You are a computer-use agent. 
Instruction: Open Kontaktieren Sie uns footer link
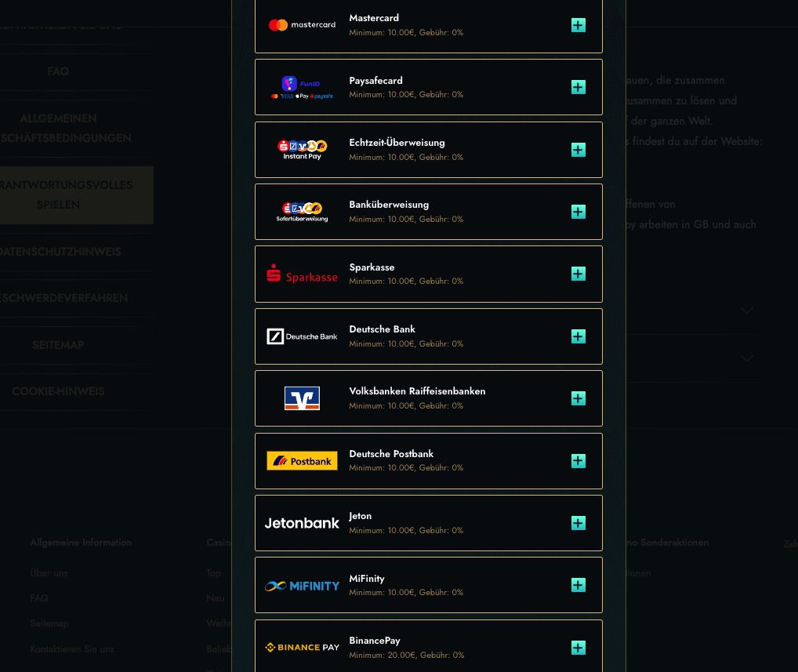coord(72,649)
